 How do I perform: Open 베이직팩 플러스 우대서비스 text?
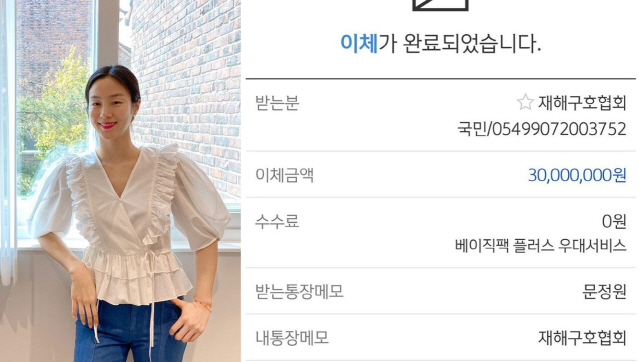541,246
